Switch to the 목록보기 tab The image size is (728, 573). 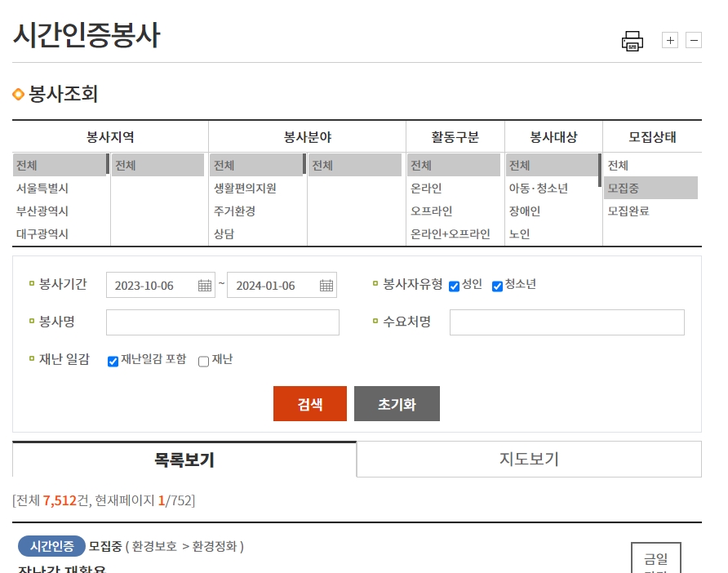181,458
